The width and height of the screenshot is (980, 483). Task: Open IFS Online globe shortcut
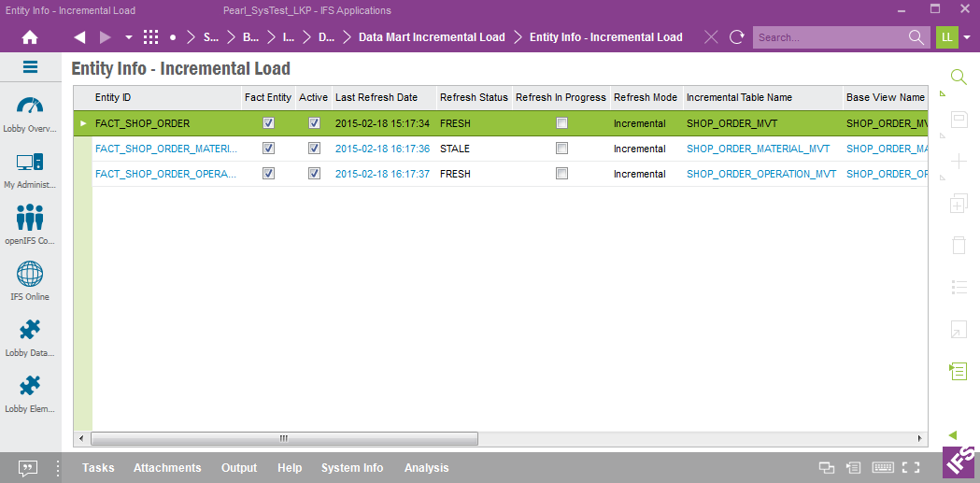[30, 281]
